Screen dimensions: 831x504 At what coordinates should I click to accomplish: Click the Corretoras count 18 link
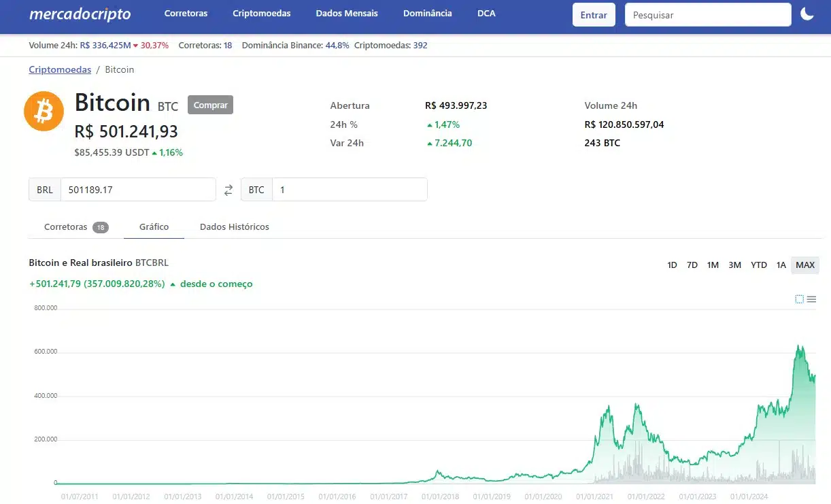pyautogui.click(x=228, y=46)
